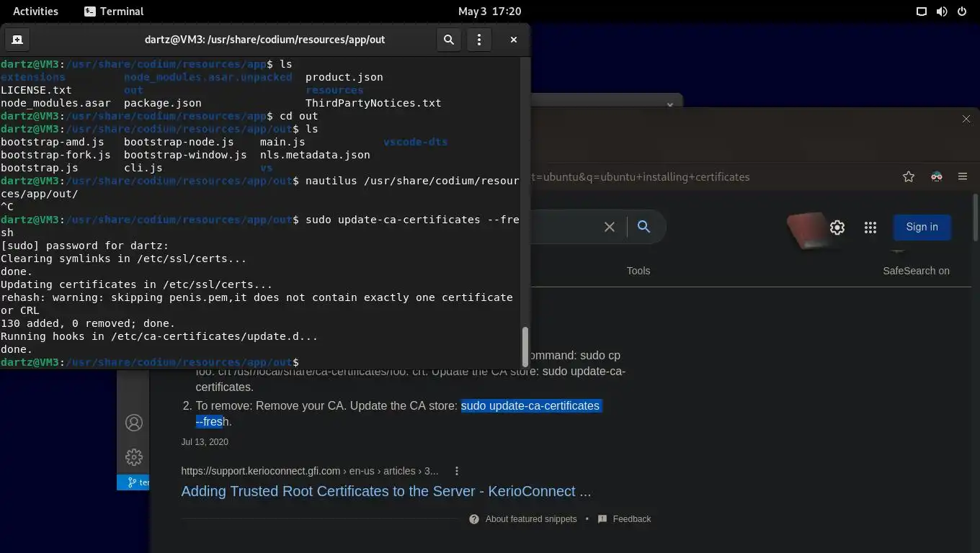Click 'ThirdPartyNotices.txt' in terminal output
The image size is (980, 553).
373,103
